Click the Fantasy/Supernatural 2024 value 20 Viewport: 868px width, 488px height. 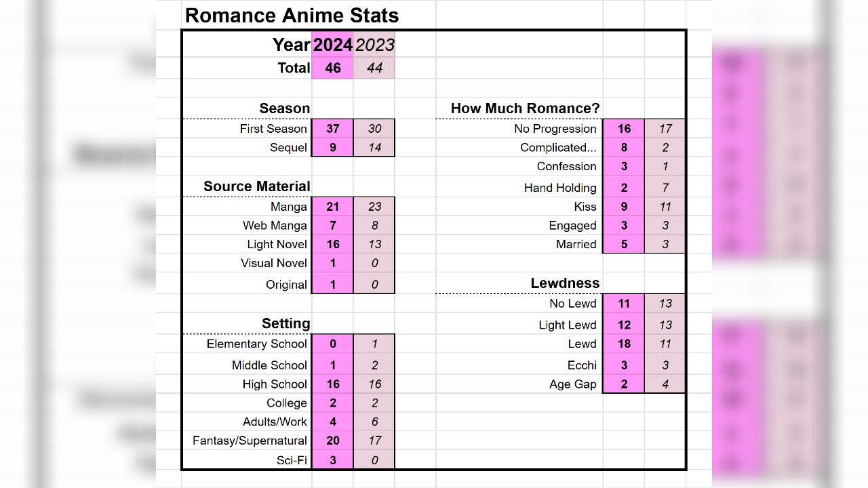tap(332, 441)
